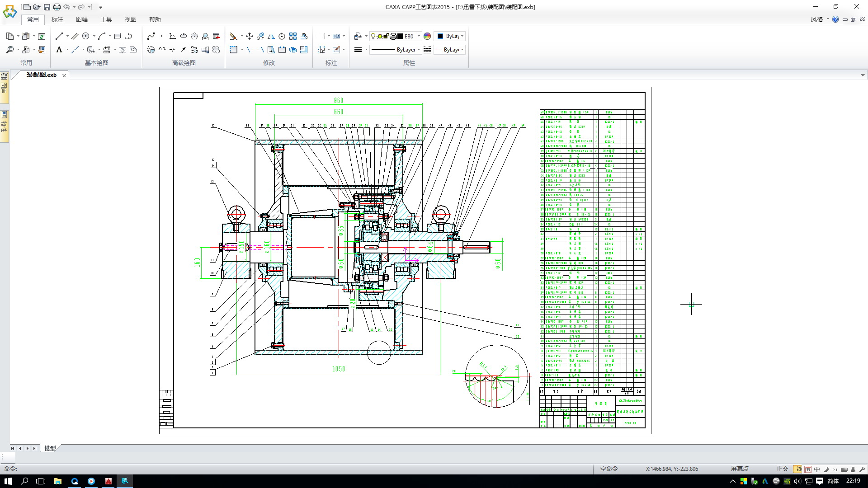
Task: Pick the spline curve tool
Action: [151, 36]
